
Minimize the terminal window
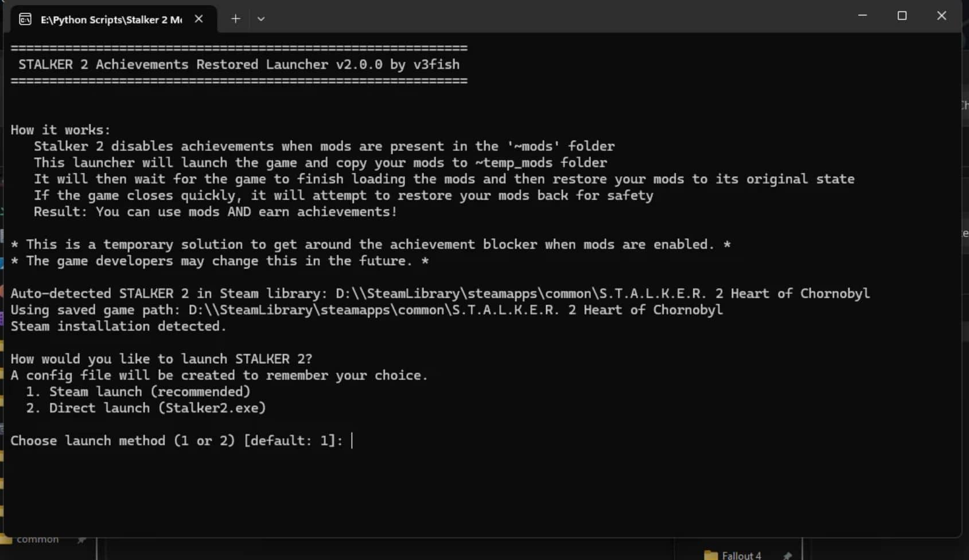coord(862,15)
